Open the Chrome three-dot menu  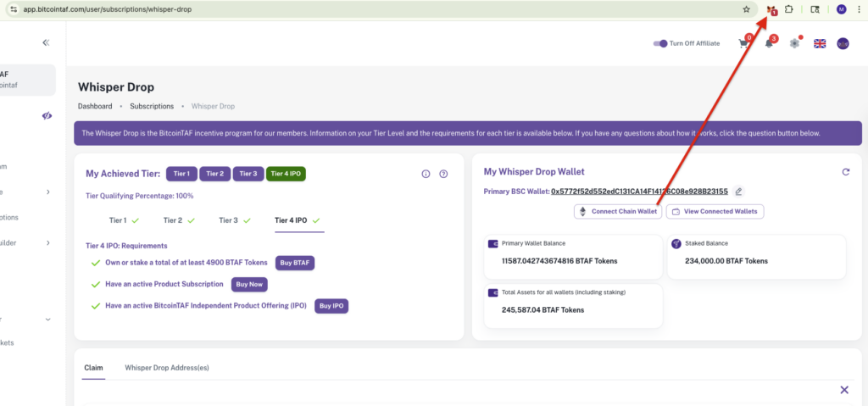click(x=858, y=8)
